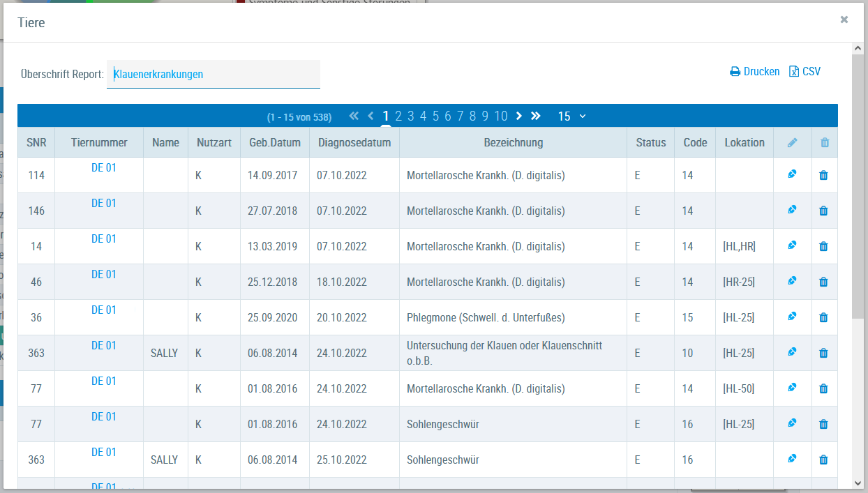Open the rows-per-page dropdown showing 15

click(x=571, y=116)
